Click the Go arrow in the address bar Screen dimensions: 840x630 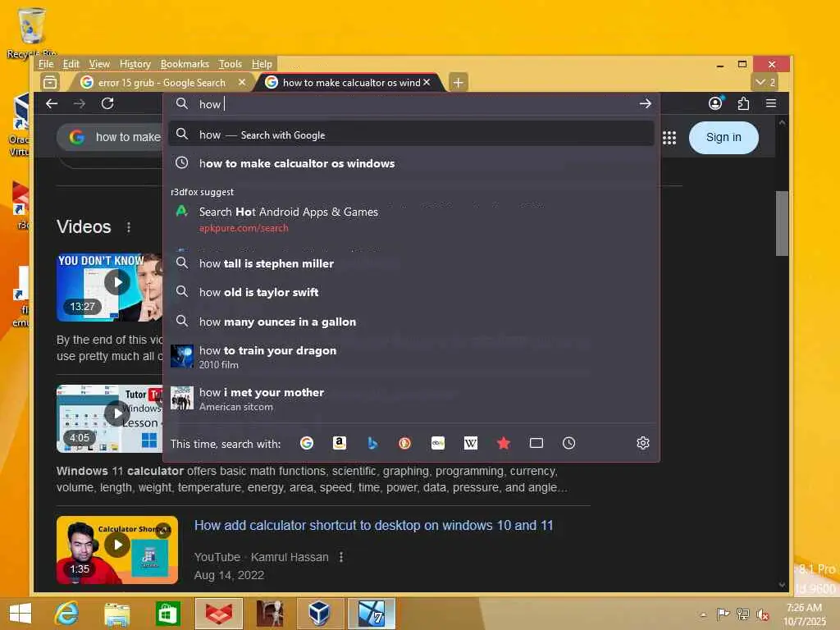click(645, 103)
